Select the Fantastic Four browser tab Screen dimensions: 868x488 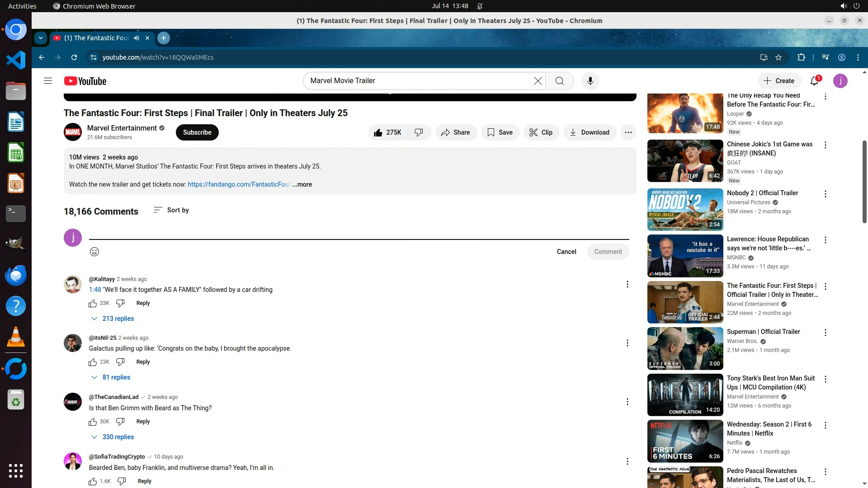[97, 38]
